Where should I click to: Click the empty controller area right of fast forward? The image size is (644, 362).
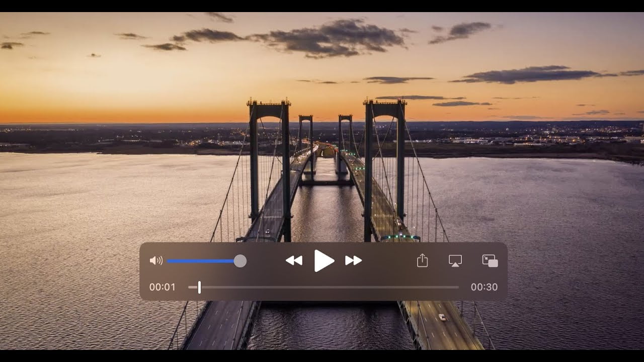click(x=387, y=261)
